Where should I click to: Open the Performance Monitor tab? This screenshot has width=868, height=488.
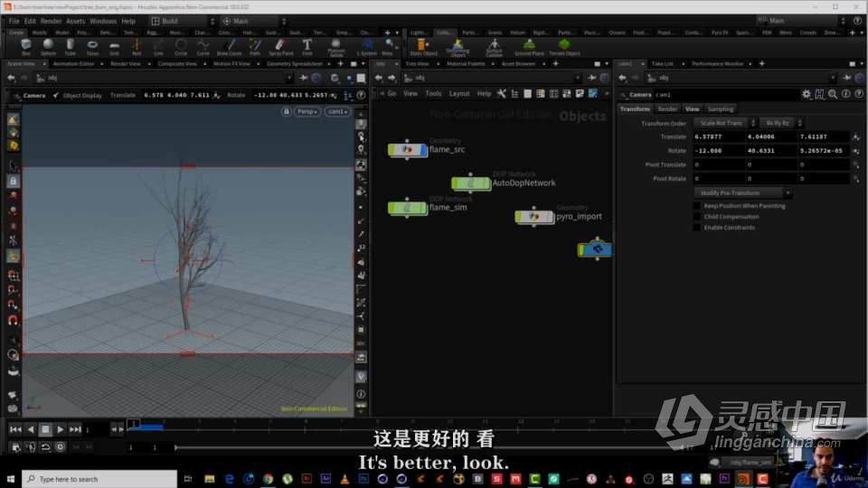(x=717, y=63)
